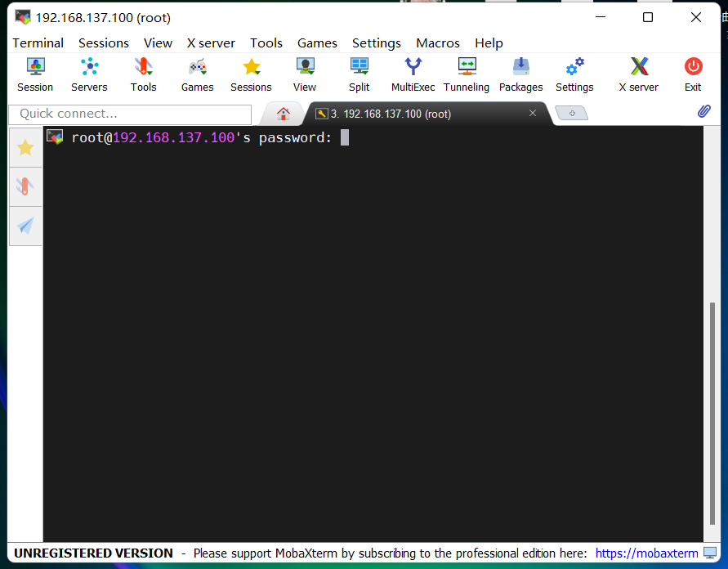Click the red Exit power icon
The image size is (728, 569).
coord(693,74)
